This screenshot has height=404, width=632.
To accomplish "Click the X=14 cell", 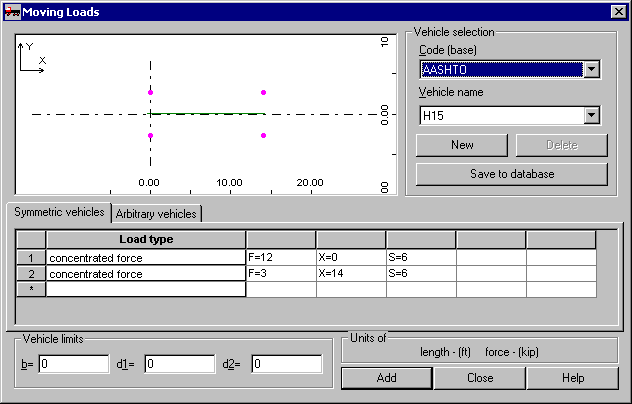I will (351, 273).
